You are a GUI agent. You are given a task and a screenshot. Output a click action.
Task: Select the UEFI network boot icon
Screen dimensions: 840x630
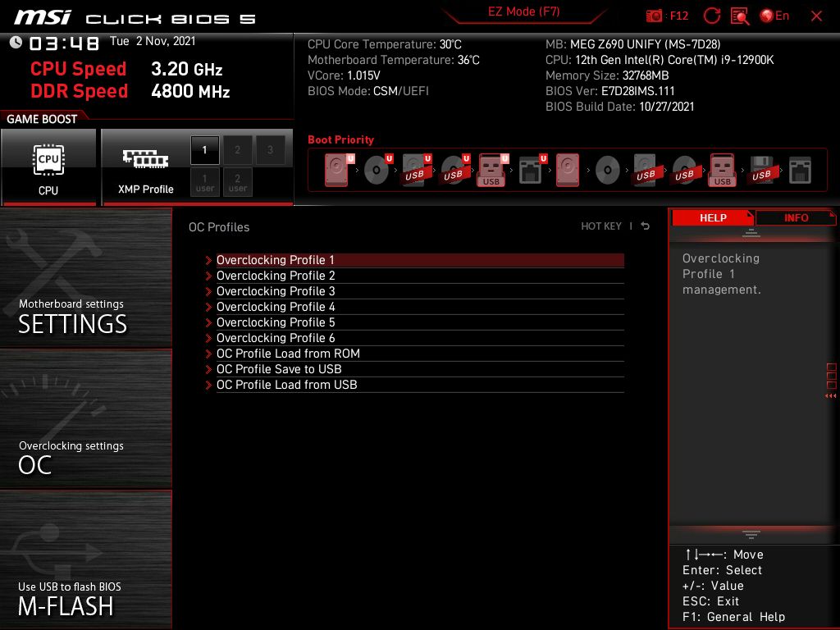point(532,171)
